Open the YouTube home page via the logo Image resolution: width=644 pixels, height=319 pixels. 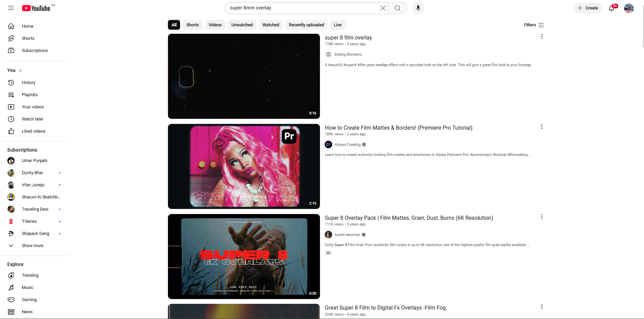coord(36,8)
